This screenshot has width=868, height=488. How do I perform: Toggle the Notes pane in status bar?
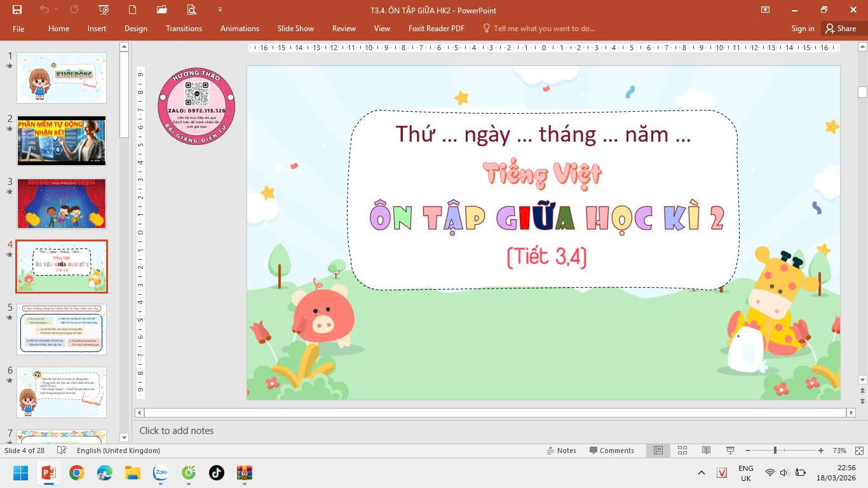click(561, 451)
